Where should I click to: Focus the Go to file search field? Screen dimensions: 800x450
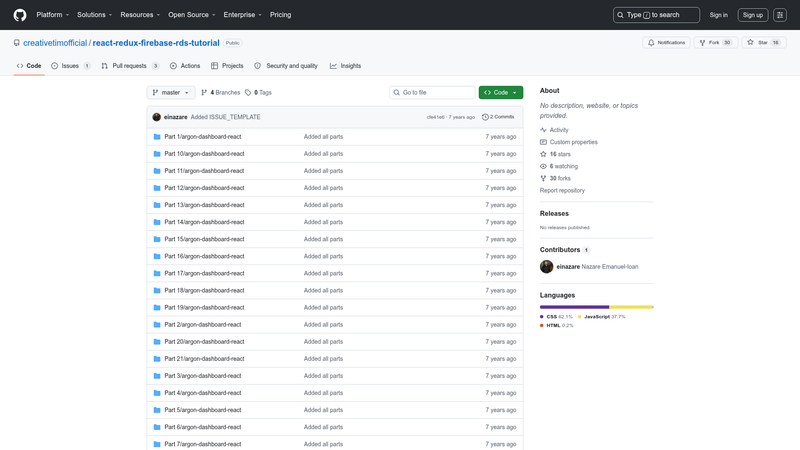(x=432, y=92)
